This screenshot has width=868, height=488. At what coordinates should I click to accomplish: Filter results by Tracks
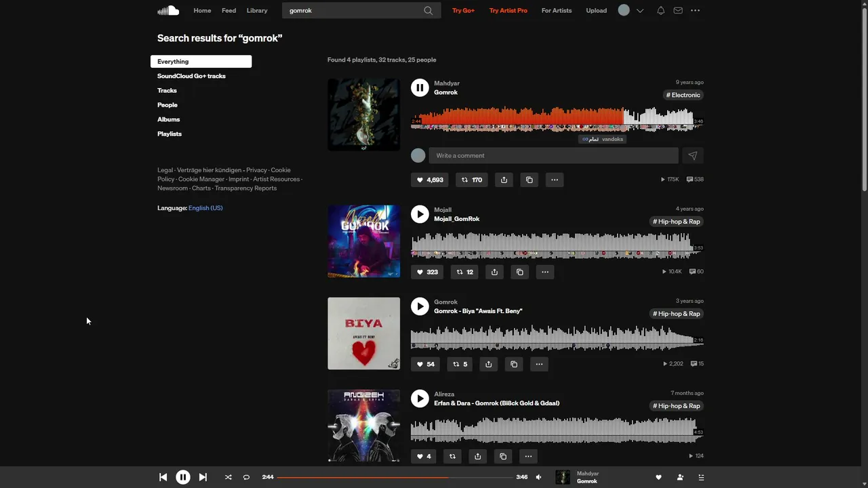[167, 90]
